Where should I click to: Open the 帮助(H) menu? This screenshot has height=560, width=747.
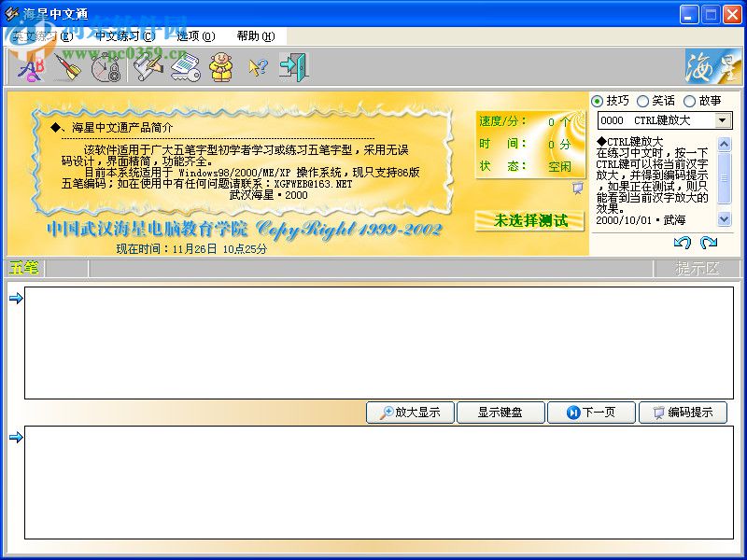tap(255, 36)
